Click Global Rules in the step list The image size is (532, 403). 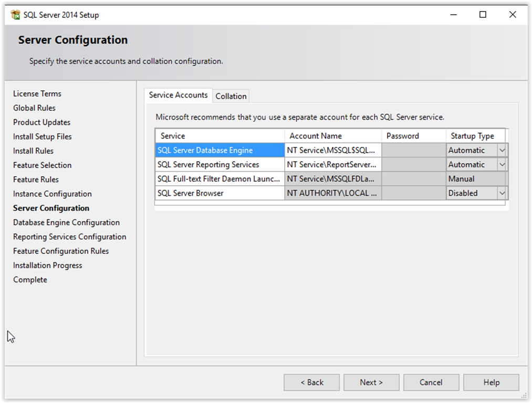[34, 108]
